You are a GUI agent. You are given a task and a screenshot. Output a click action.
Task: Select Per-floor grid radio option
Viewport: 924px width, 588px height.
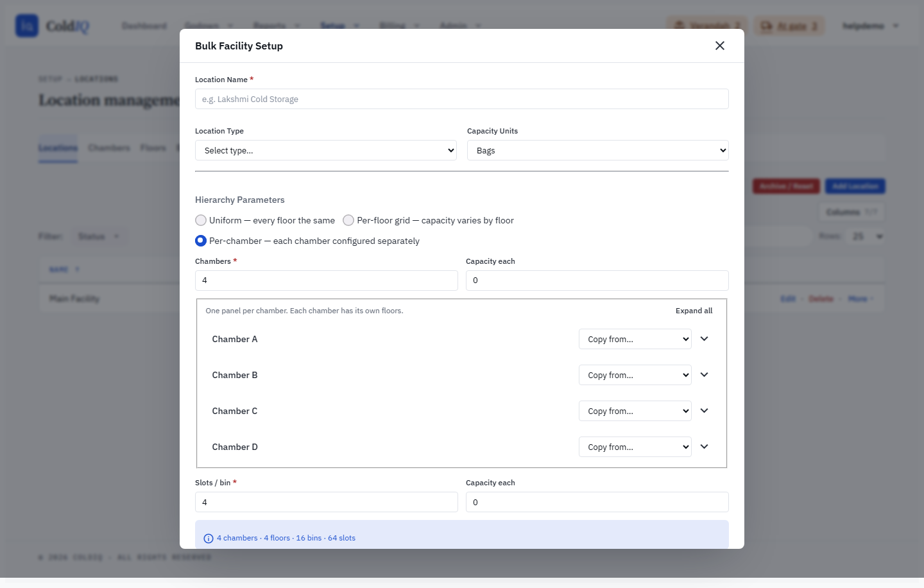[348, 220]
